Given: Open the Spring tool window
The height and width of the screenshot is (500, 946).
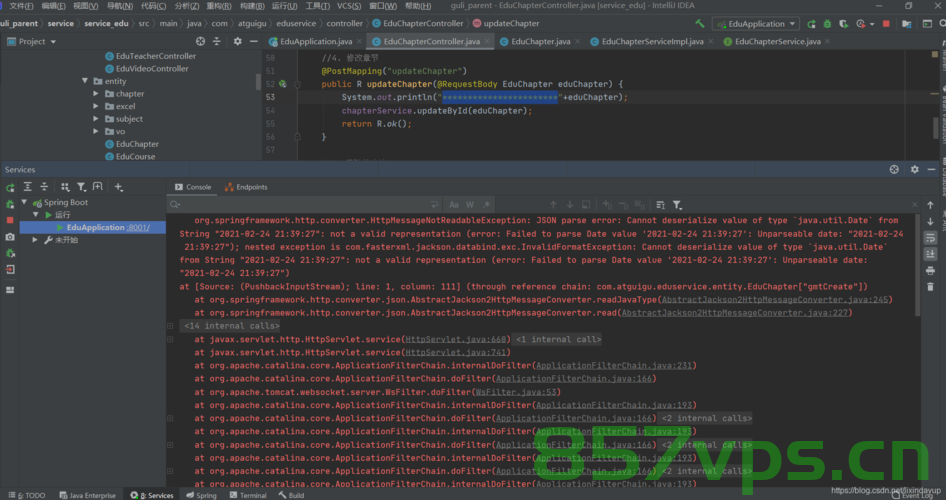Looking at the screenshot, I should tap(202, 495).
